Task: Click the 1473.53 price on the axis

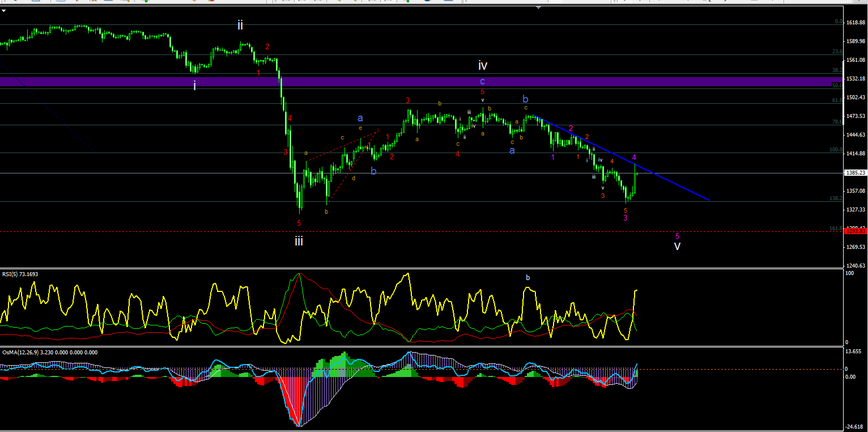Action: click(854, 116)
